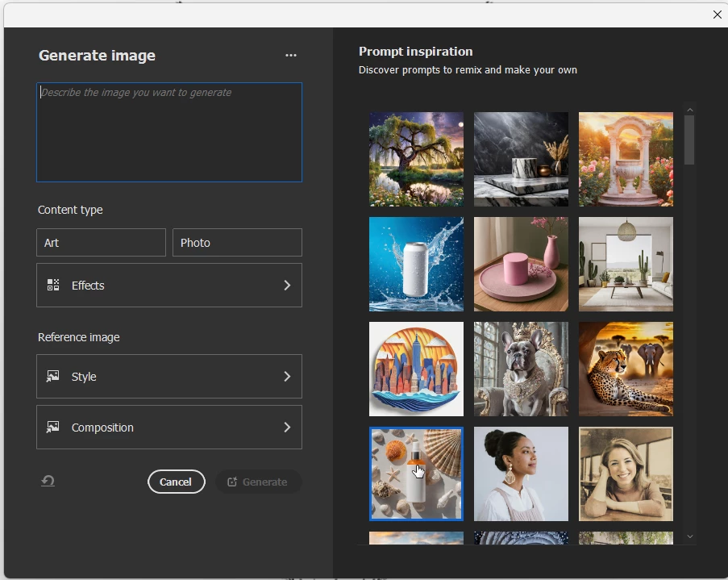Choose the cheetah and elephants thumbnail
Image resolution: width=728 pixels, height=580 pixels.
[x=626, y=369]
